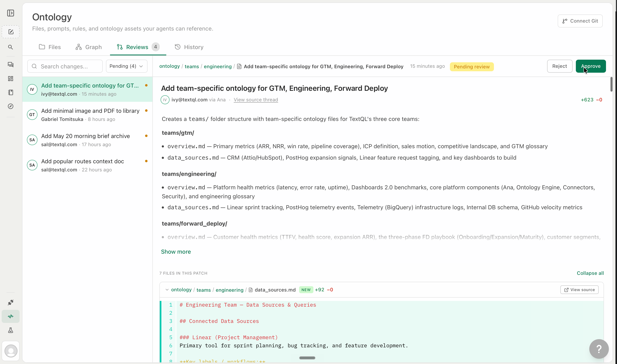Open the compass explore sidebar icon

[x=11, y=106]
